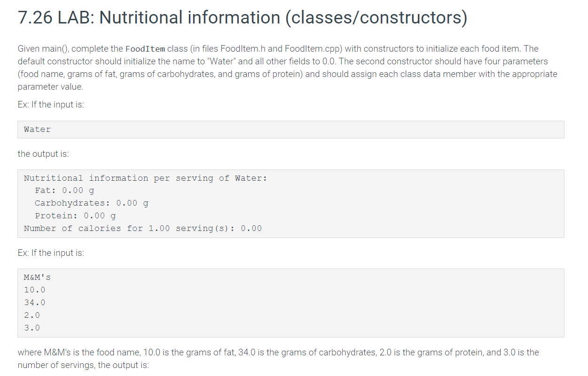Click "Ex: If the input is:" above the M&M's box
Screen dimensions: 588x376
point(51,253)
